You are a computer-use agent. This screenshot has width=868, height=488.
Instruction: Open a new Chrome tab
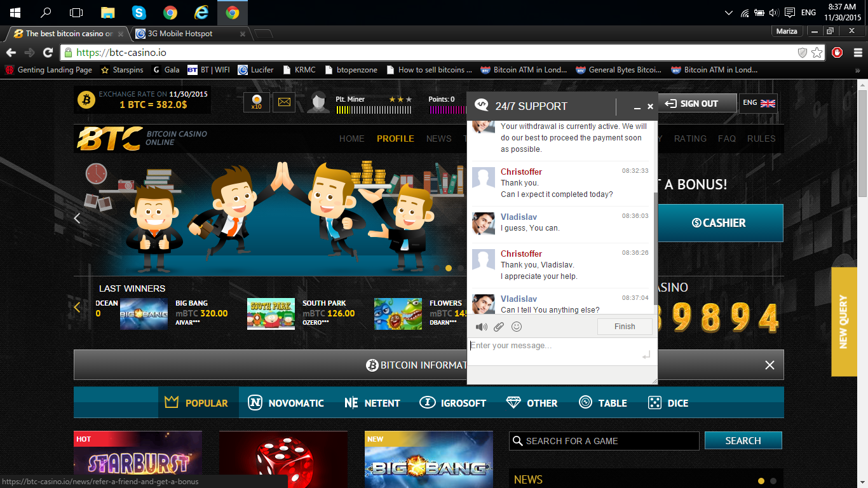[x=263, y=34]
